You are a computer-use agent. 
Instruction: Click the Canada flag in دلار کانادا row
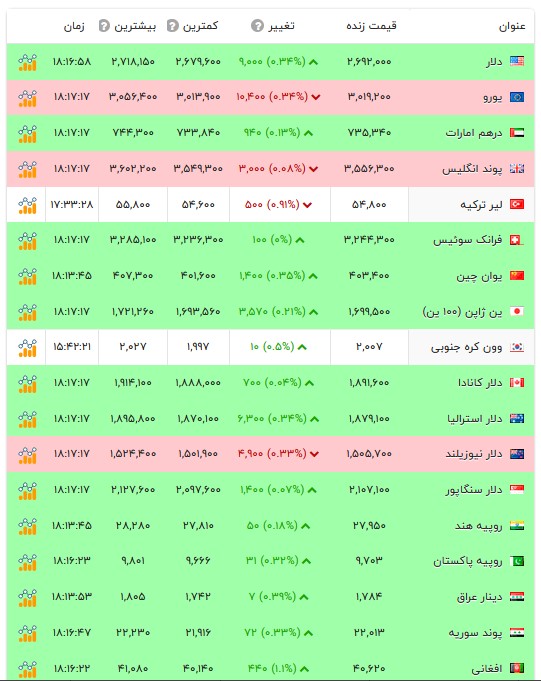point(517,383)
